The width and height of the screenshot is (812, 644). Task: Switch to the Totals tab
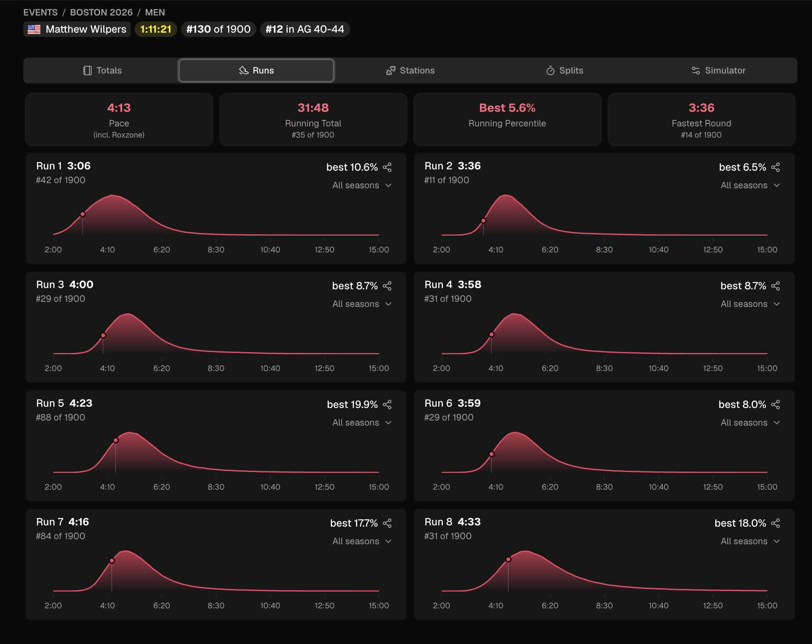tap(102, 71)
